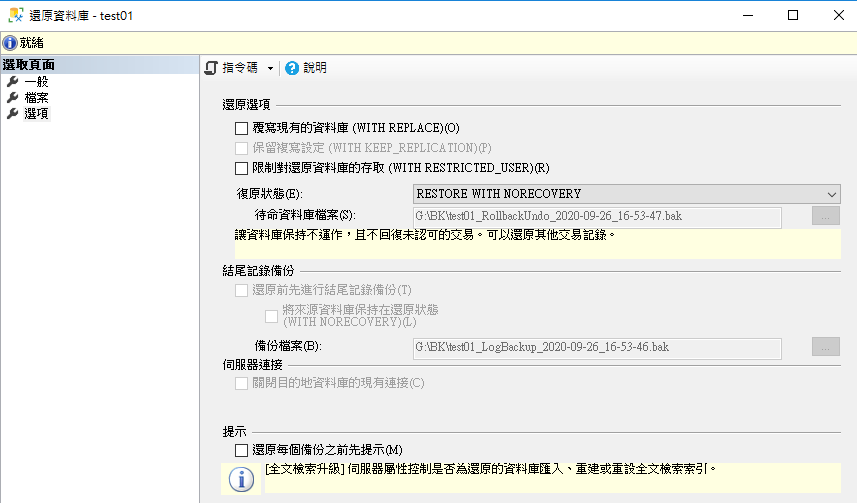Select the 檔案 page
The image size is (857, 503).
(37, 98)
